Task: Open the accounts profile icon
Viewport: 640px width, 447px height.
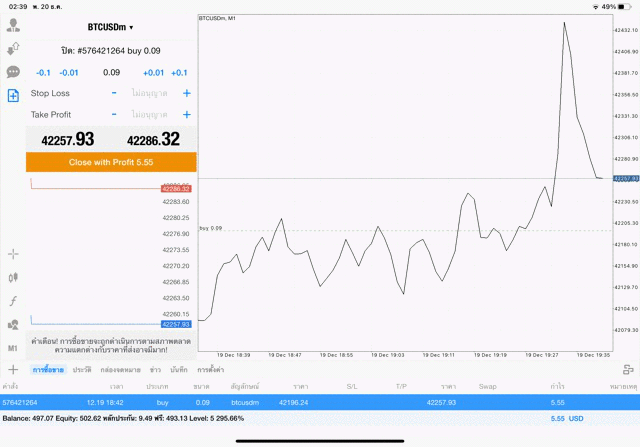Action: click(13, 25)
